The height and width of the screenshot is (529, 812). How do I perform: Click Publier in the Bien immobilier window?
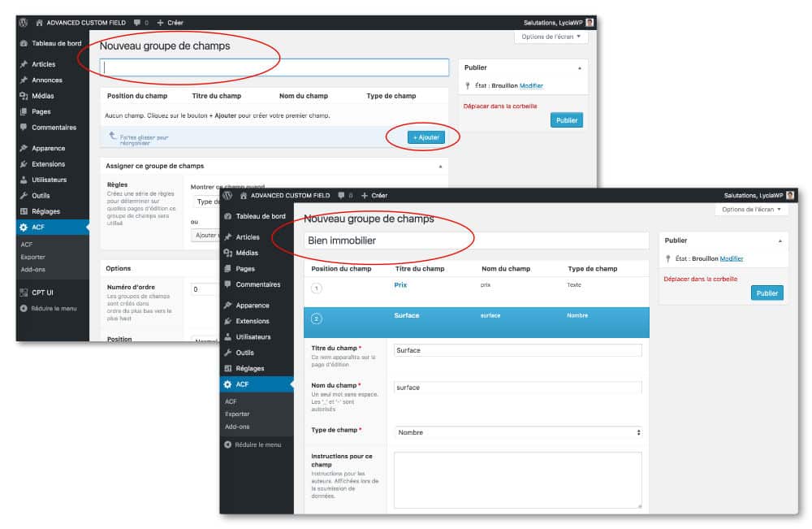pos(767,293)
